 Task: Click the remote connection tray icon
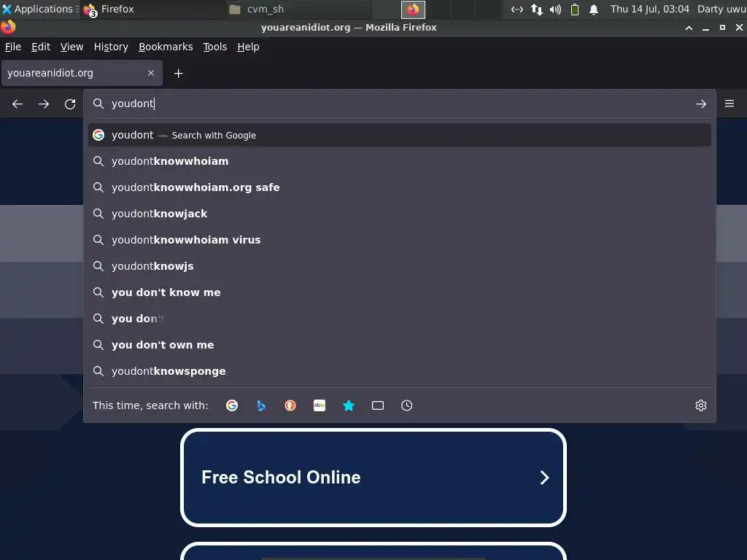[517, 9]
